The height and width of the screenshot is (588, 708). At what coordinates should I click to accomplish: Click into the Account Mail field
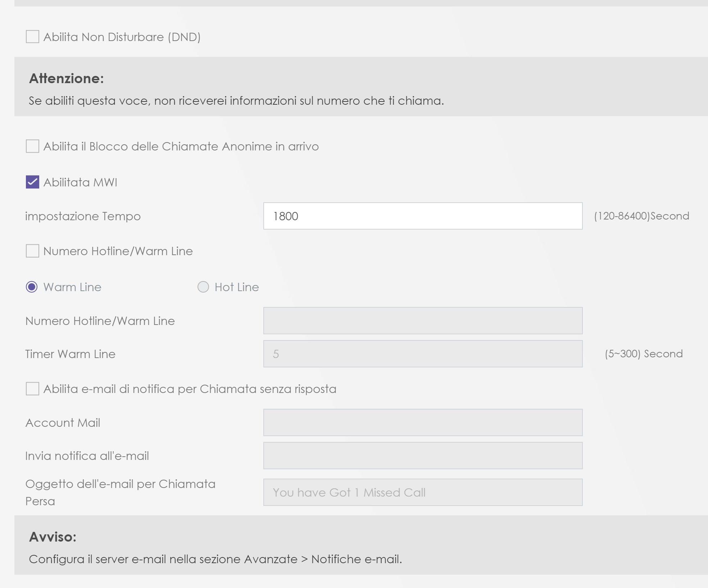tap(423, 422)
